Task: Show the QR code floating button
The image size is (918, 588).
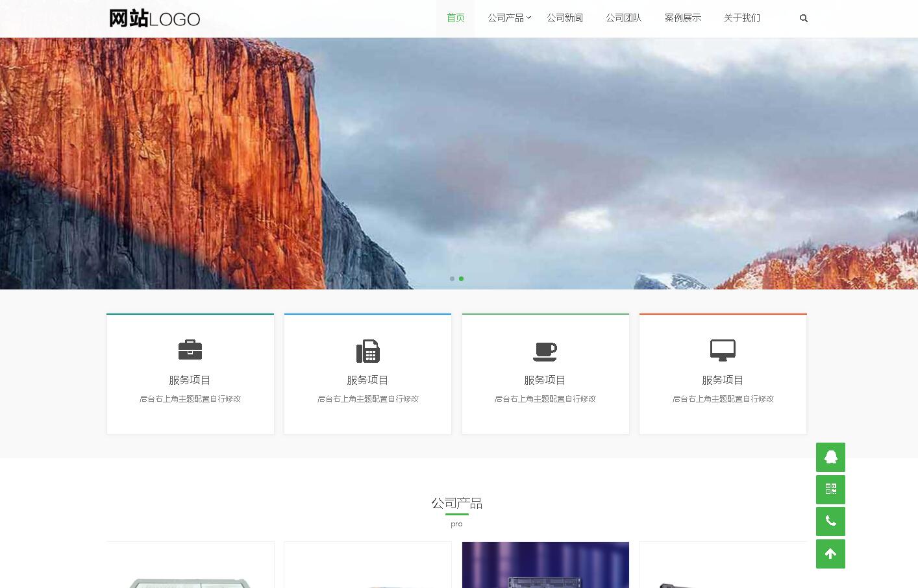Action: point(830,489)
